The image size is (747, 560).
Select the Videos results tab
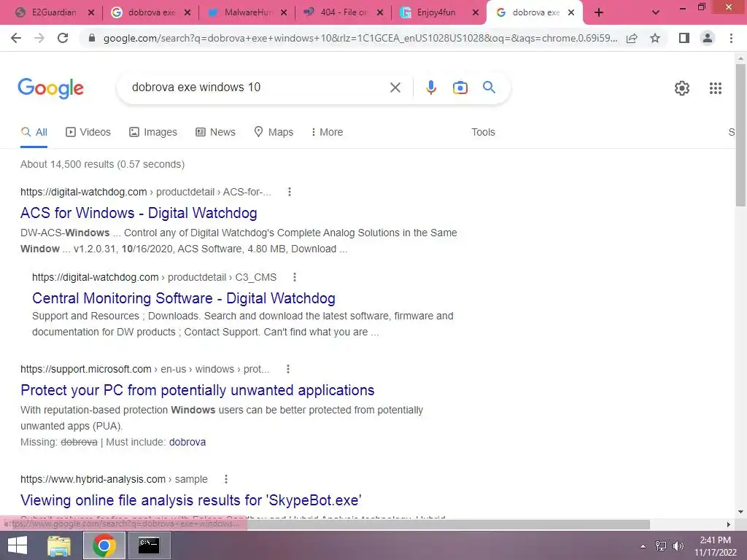pyautogui.click(x=88, y=133)
